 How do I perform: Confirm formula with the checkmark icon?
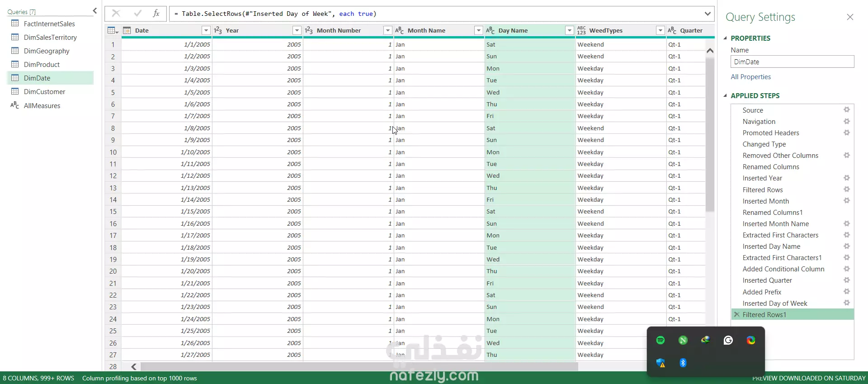(x=138, y=14)
